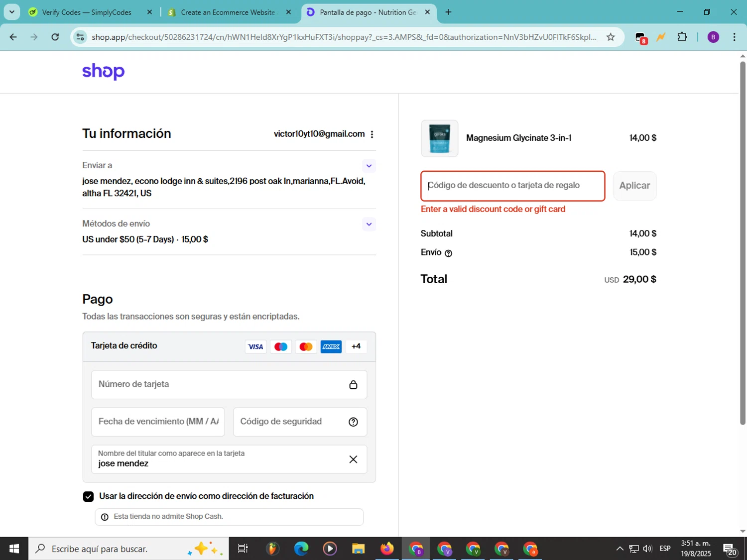This screenshot has height=560, width=747.
Task: Open the Windows Start menu
Action: [14, 549]
